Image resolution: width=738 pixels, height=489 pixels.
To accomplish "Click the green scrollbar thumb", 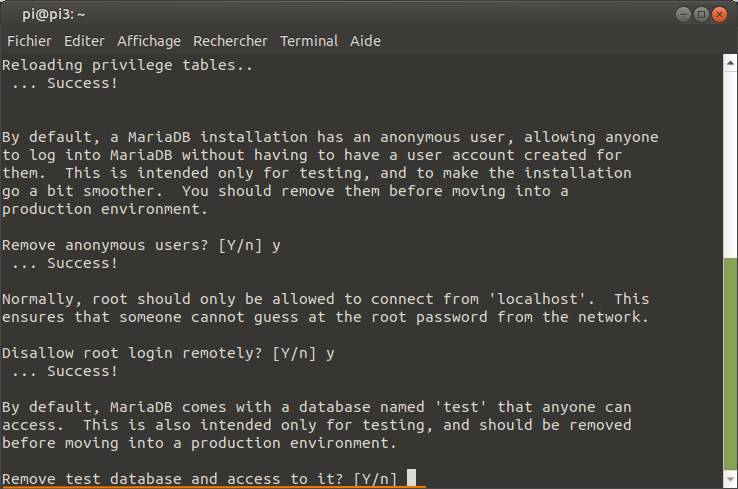I will [x=730, y=364].
